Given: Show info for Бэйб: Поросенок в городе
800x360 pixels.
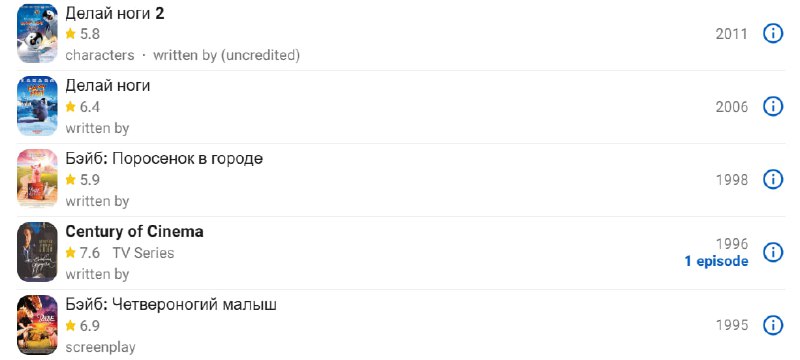Looking at the screenshot, I should coord(772,180).
